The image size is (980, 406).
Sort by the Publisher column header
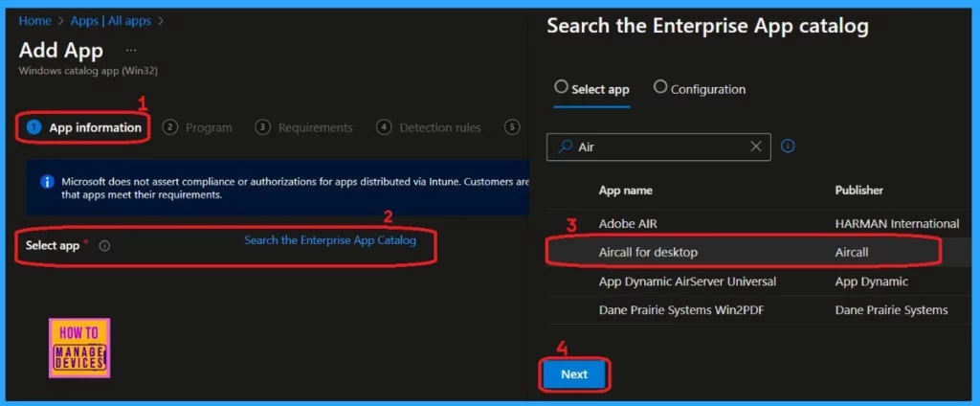[858, 190]
